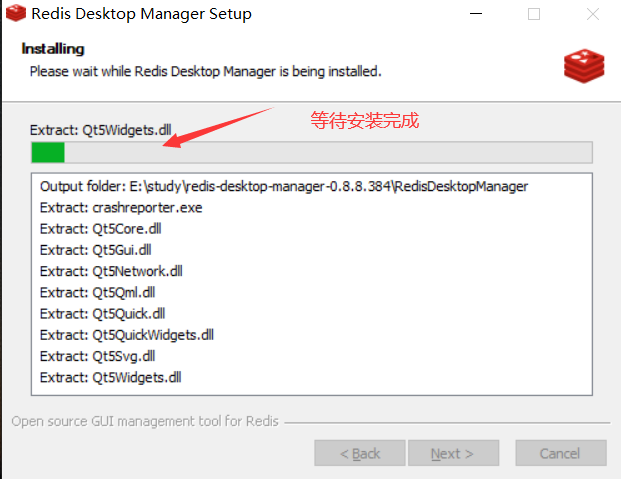Select the crashreporter.exe extract line
Screen dimensions: 621x479
pyautogui.click(x=121, y=208)
